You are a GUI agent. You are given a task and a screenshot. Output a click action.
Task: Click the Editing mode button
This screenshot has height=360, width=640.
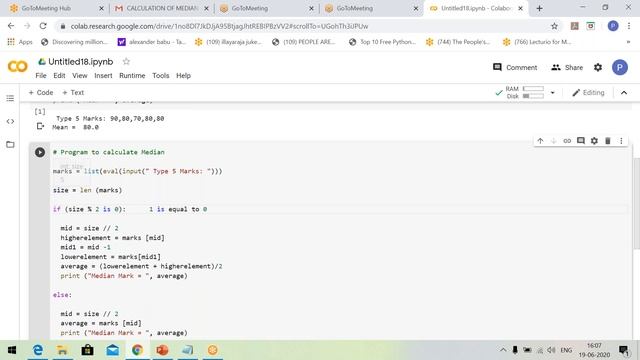coord(588,93)
